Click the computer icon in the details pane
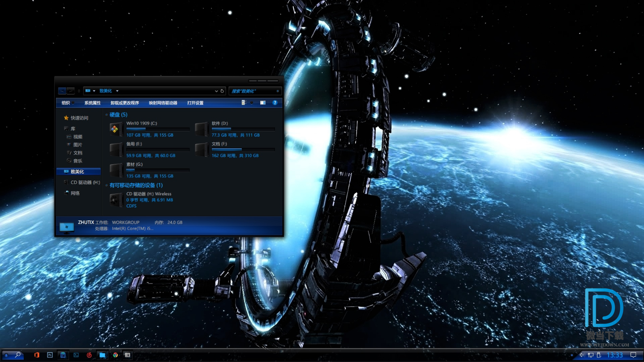The height and width of the screenshot is (362, 644). (x=67, y=227)
